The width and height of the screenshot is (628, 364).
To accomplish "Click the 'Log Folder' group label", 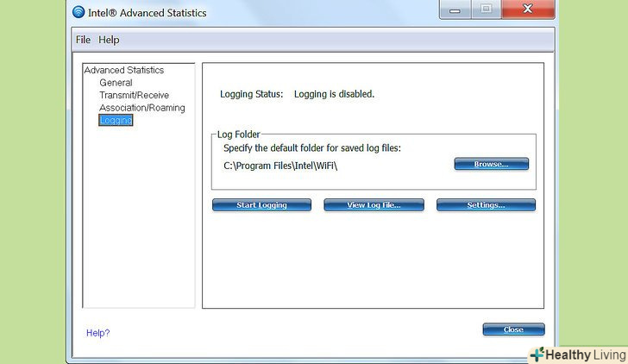I will (238, 135).
